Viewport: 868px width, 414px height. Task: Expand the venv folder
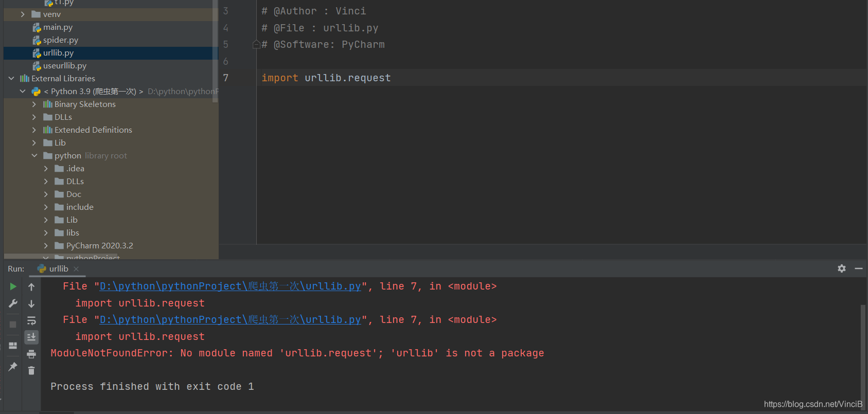click(23, 14)
